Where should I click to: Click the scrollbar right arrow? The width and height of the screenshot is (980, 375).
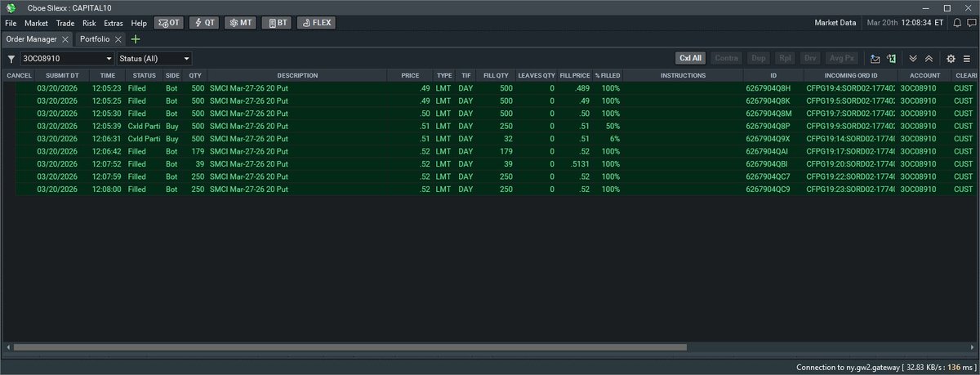click(x=973, y=347)
